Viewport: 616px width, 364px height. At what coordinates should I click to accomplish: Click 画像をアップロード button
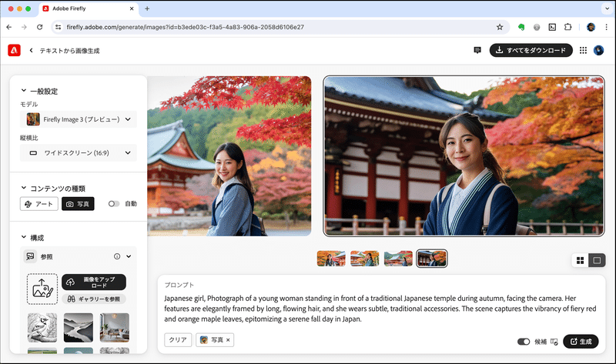(94, 282)
